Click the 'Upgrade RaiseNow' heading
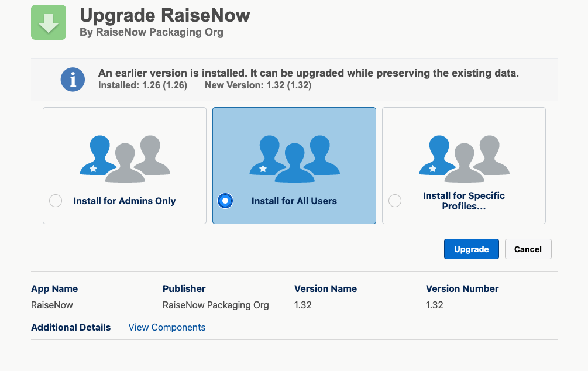The image size is (588, 371). [x=165, y=15]
